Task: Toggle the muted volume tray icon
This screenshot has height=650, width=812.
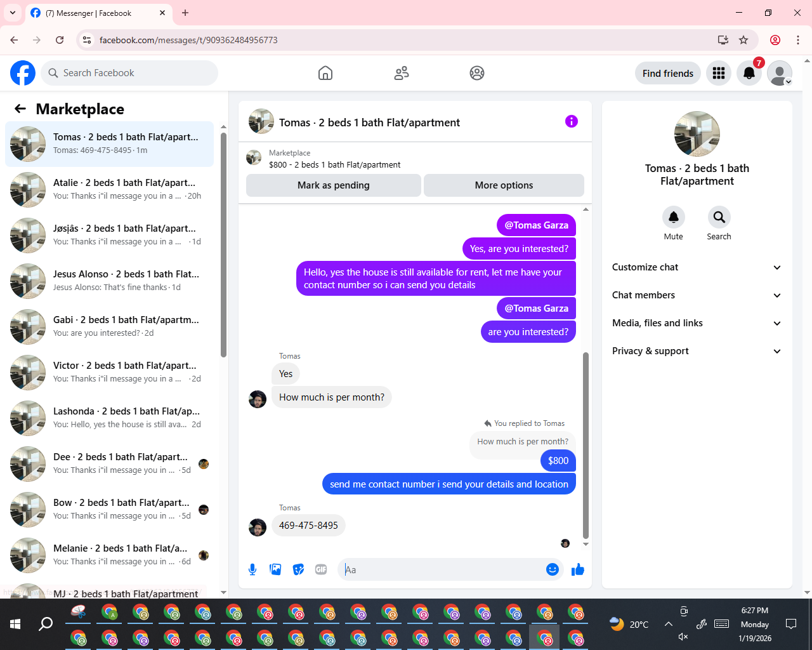Action: 683,637
